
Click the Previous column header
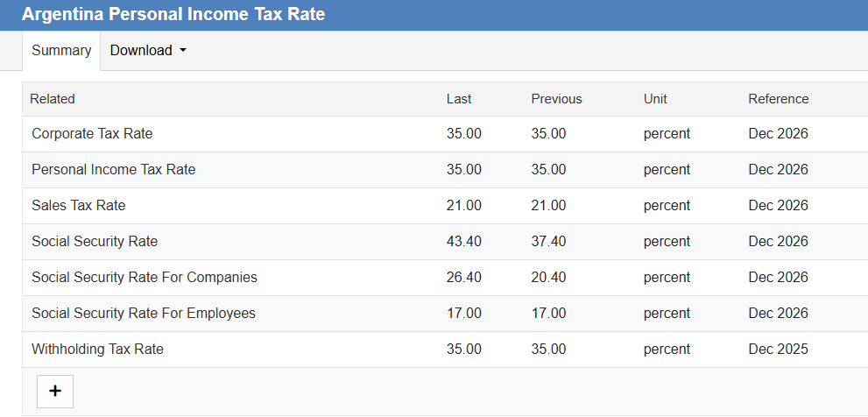556,99
